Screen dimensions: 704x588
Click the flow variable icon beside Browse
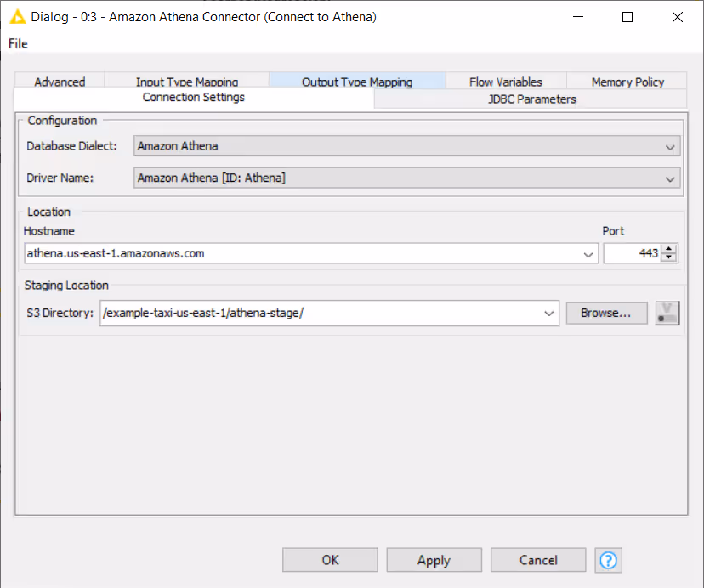pyautogui.click(x=667, y=313)
